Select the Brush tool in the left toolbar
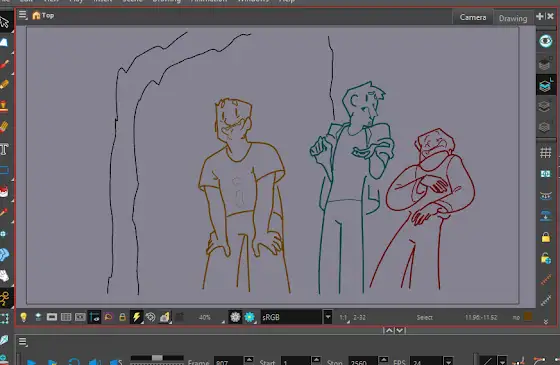The height and width of the screenshot is (365, 560). (x=4, y=65)
